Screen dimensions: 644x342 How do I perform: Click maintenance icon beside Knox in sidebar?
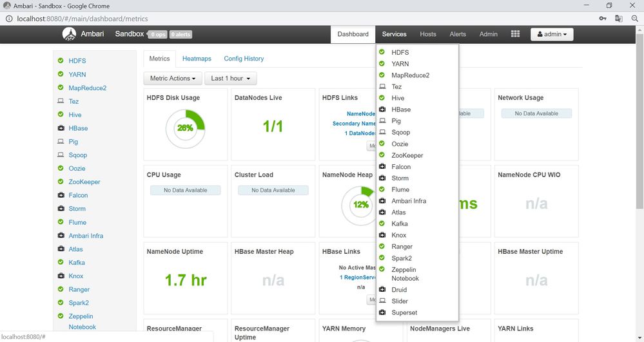coord(61,276)
